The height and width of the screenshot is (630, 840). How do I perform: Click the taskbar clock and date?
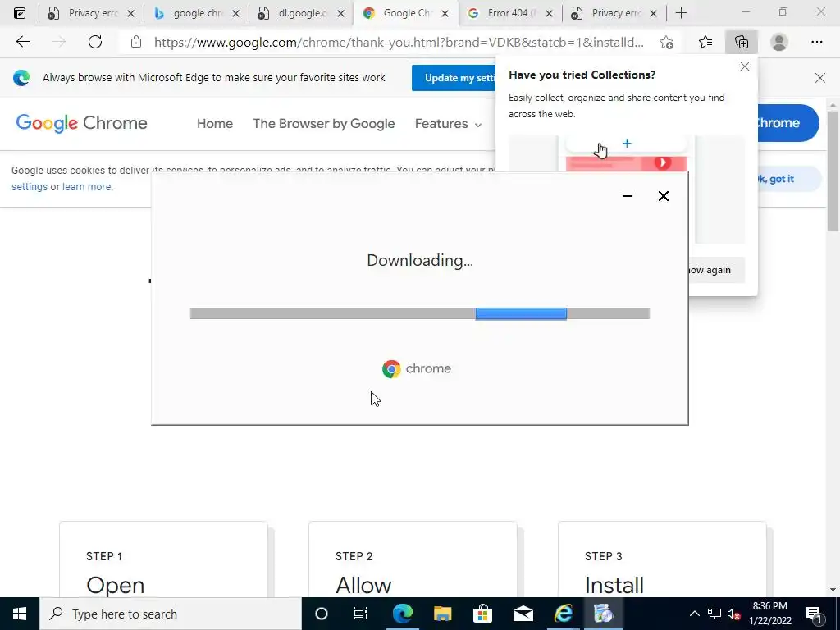[x=769, y=614]
